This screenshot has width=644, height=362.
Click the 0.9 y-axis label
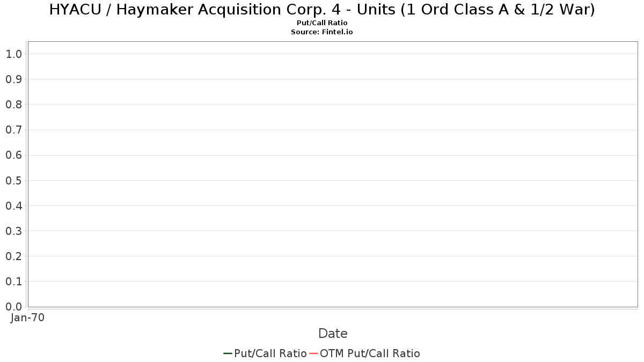click(14, 79)
